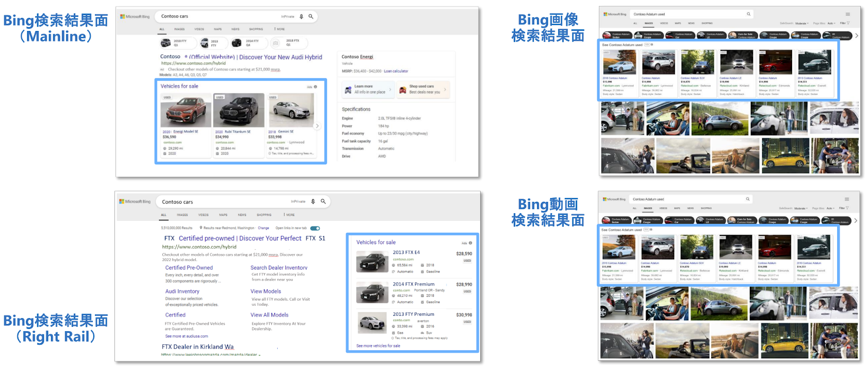868x368 pixels.
Task: Click the Ads info icon beside 2013 FTX E4 list
Action: [x=470, y=243]
